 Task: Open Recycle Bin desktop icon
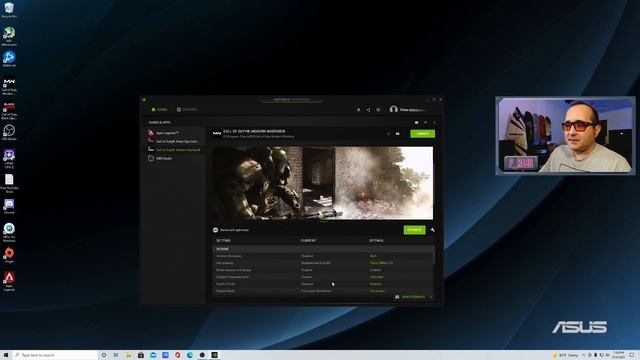click(x=9, y=10)
